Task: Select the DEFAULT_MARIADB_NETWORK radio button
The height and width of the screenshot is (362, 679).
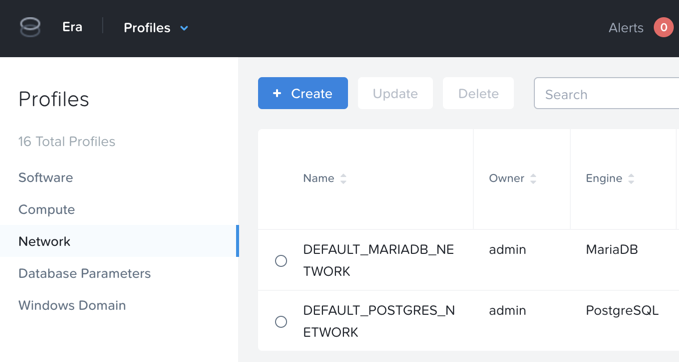Action: coord(281,261)
